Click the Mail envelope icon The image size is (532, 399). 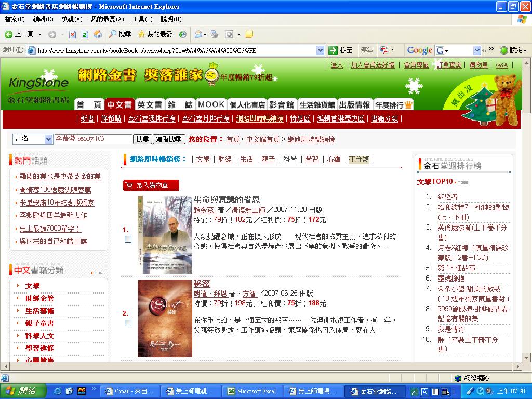tap(198, 34)
